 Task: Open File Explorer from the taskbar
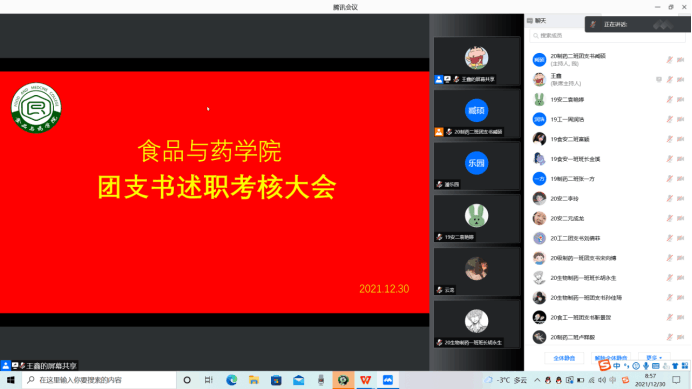point(254,380)
